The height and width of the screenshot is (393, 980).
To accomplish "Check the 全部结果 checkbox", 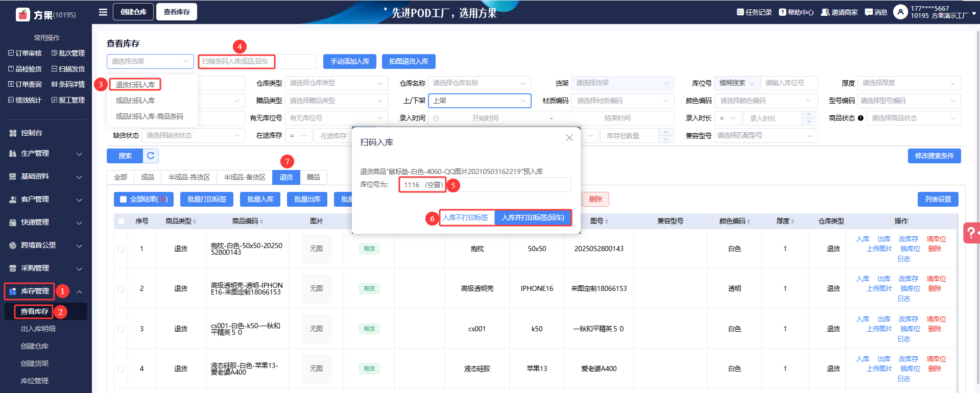I will [x=123, y=199].
